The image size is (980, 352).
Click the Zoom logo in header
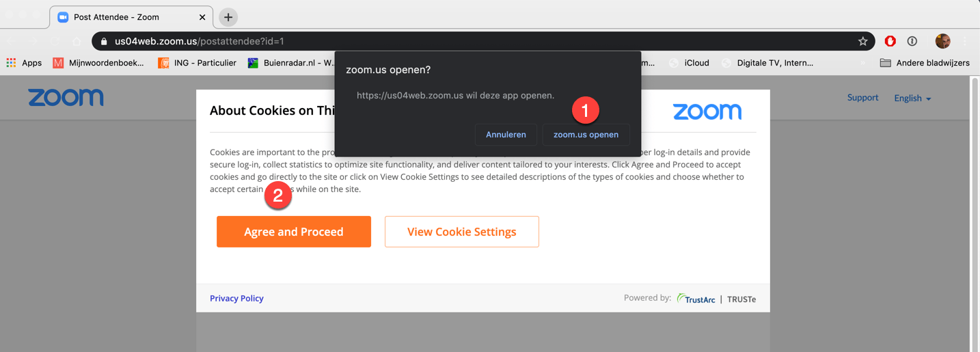[66, 98]
